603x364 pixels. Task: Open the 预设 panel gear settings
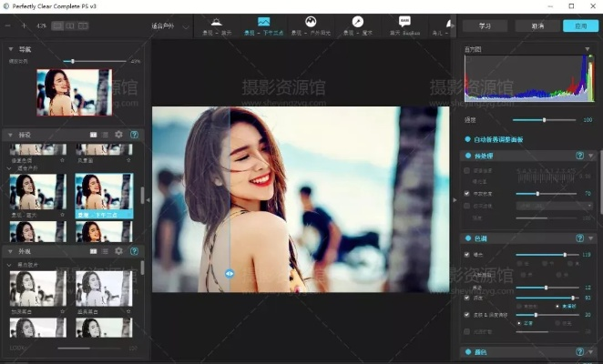(x=118, y=135)
